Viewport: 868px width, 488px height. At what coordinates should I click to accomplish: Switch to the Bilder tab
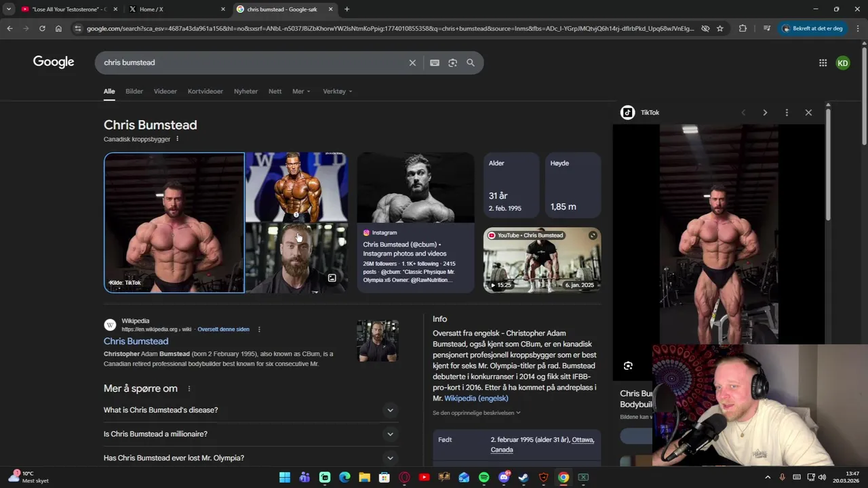point(134,91)
